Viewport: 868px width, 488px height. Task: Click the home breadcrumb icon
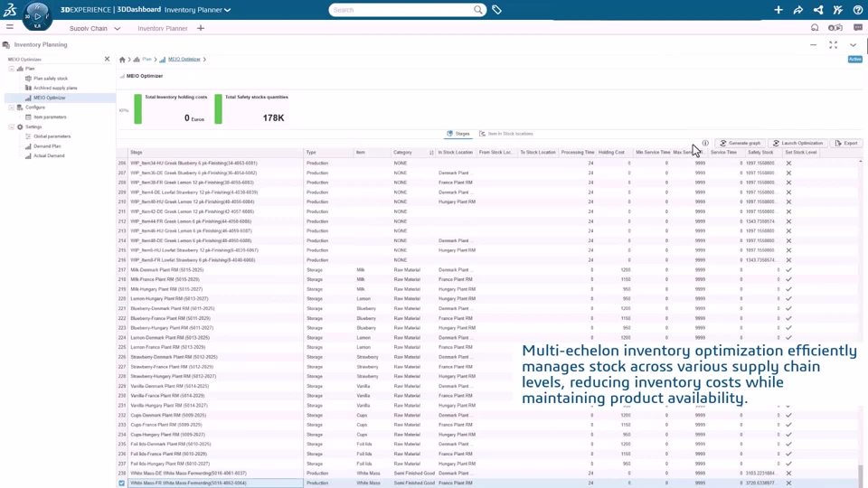(x=122, y=60)
